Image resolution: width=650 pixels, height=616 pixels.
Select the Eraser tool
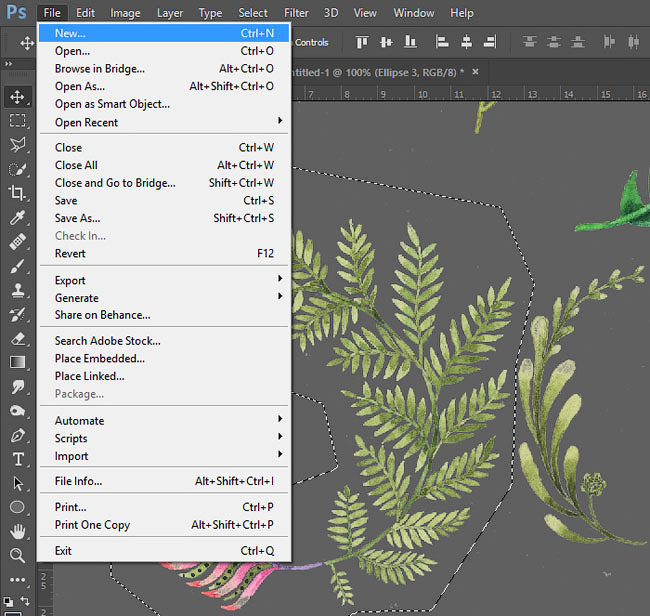click(17, 339)
